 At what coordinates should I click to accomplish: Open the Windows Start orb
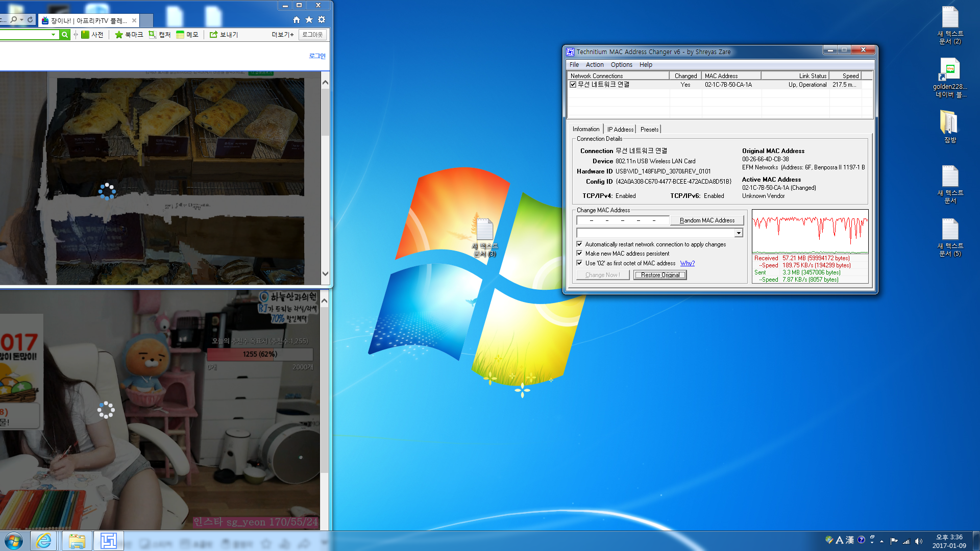14,541
